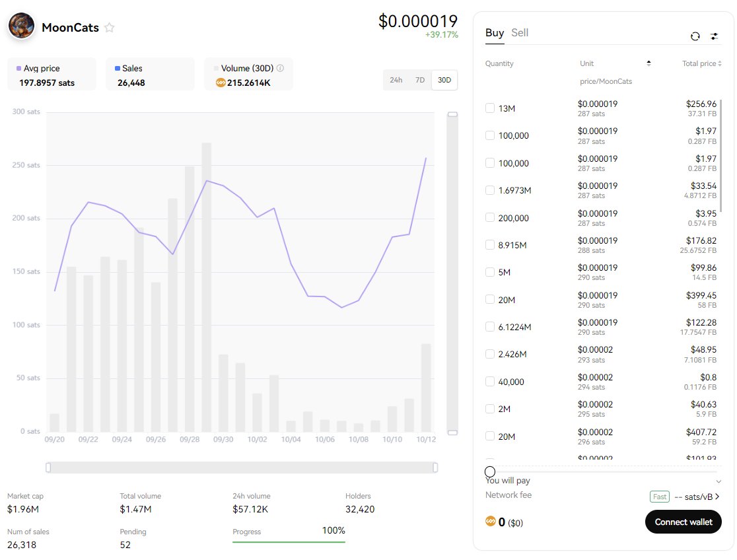Click the MoonCats avatar image
Screen dimensions: 737x560
pos(20,26)
